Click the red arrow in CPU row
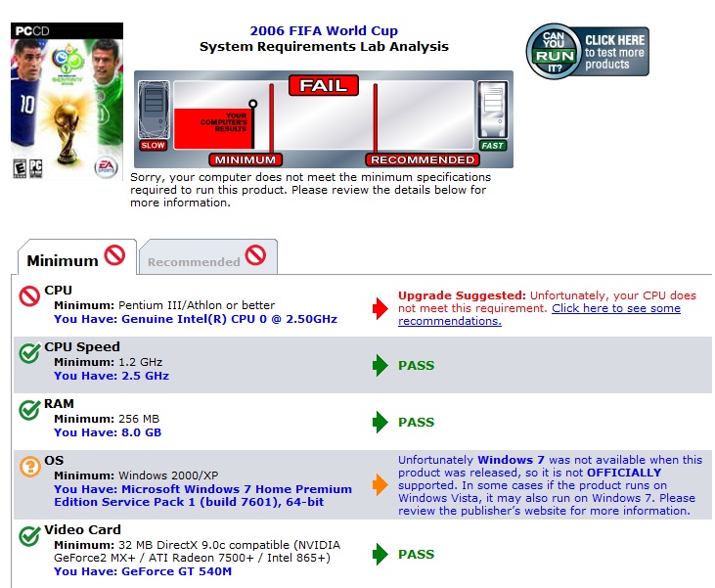The image size is (715, 588). (x=380, y=308)
